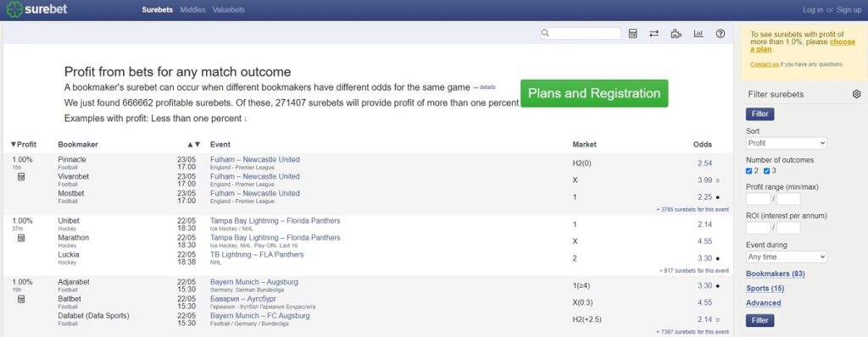Click the H2(+2.5) market cell
Screen dimensions: 868x337
[587, 320]
